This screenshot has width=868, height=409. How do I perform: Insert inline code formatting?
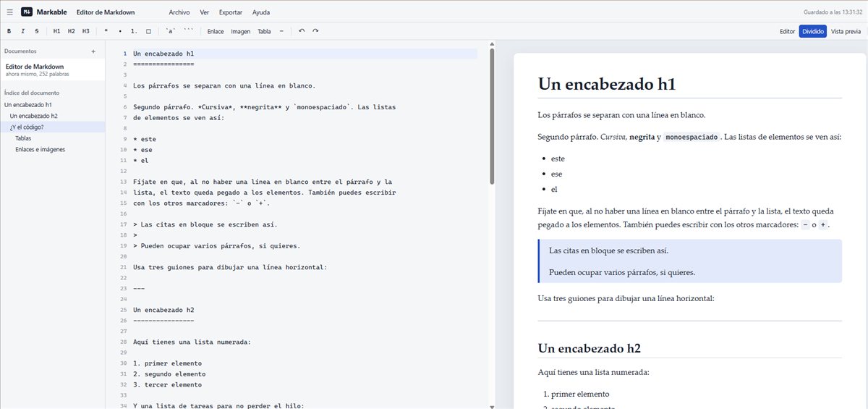[170, 31]
